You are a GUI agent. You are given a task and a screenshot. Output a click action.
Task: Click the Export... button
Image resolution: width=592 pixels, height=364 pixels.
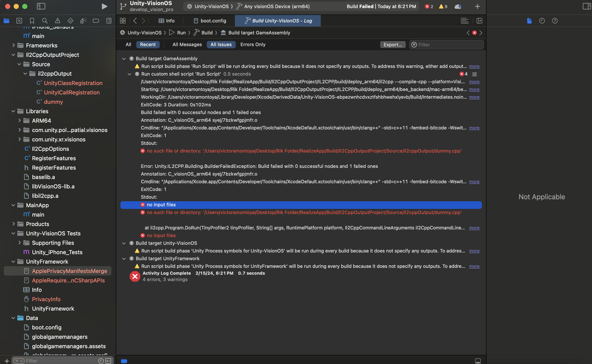pos(393,44)
